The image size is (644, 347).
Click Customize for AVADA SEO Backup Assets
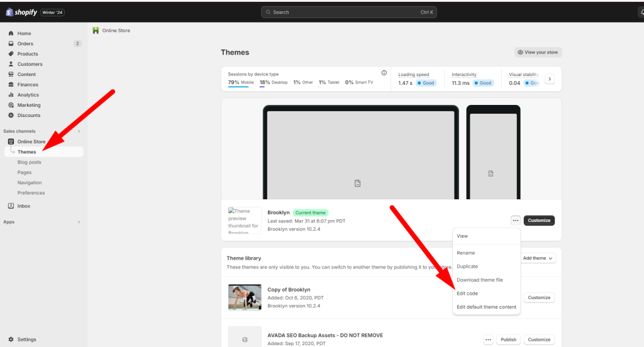tap(539, 339)
